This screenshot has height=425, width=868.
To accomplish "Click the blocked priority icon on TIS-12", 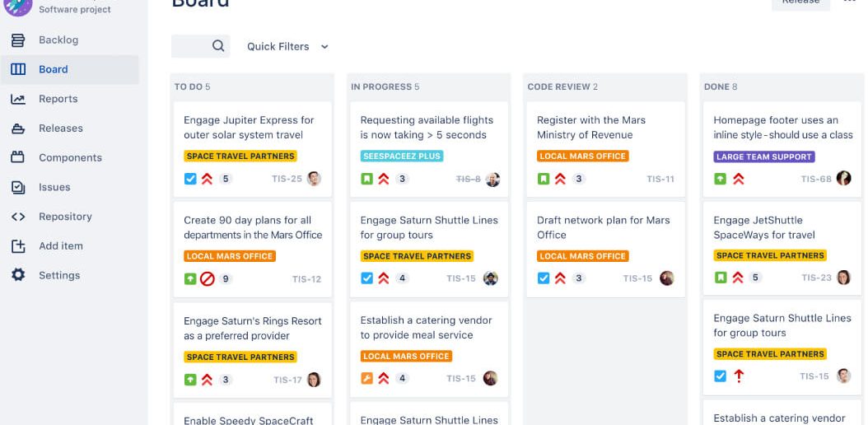I will (x=208, y=279).
